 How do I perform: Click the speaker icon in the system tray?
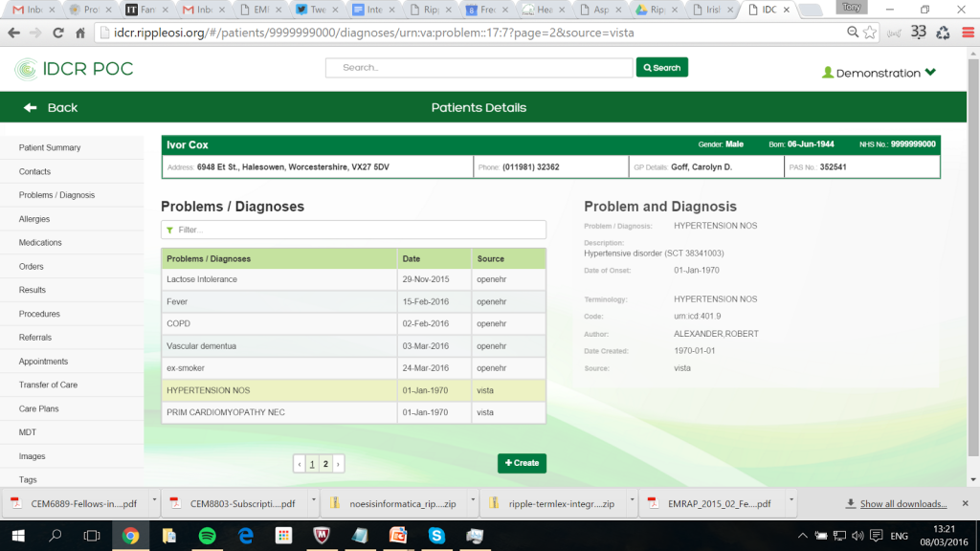tap(857, 536)
